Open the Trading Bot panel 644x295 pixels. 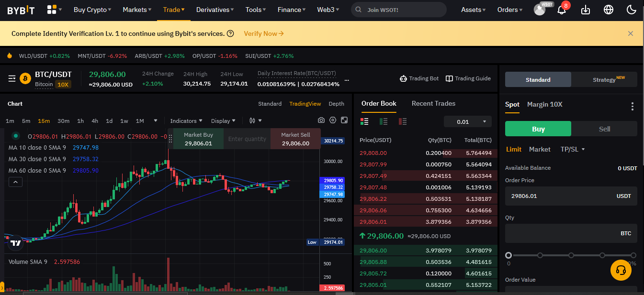419,78
